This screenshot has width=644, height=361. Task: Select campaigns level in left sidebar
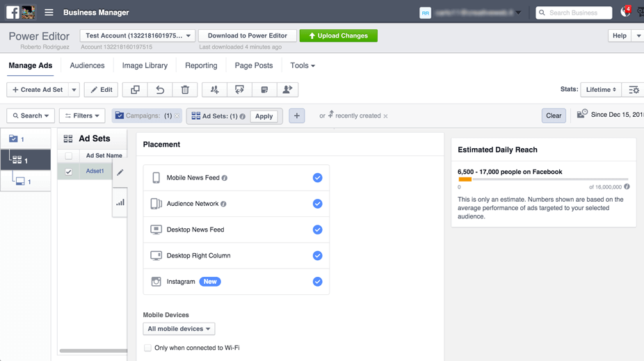(x=26, y=139)
